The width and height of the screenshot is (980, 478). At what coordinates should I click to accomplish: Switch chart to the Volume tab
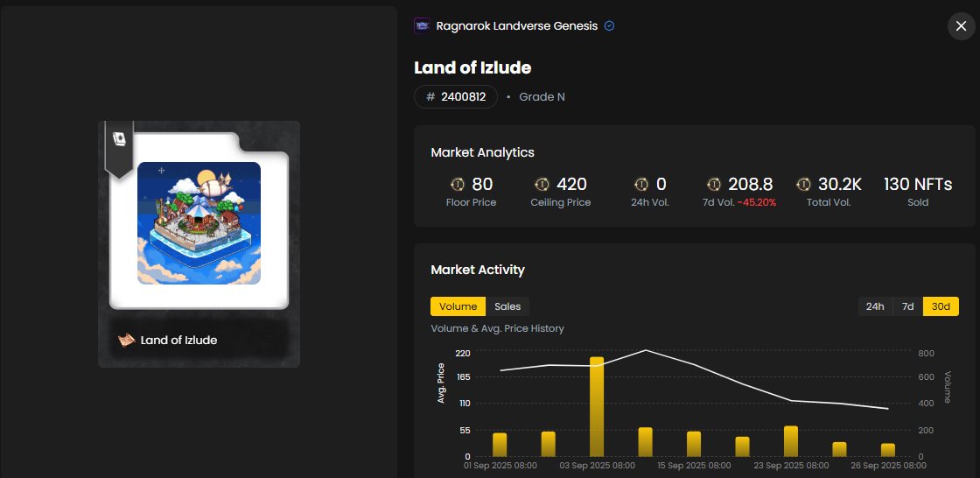pyautogui.click(x=458, y=306)
